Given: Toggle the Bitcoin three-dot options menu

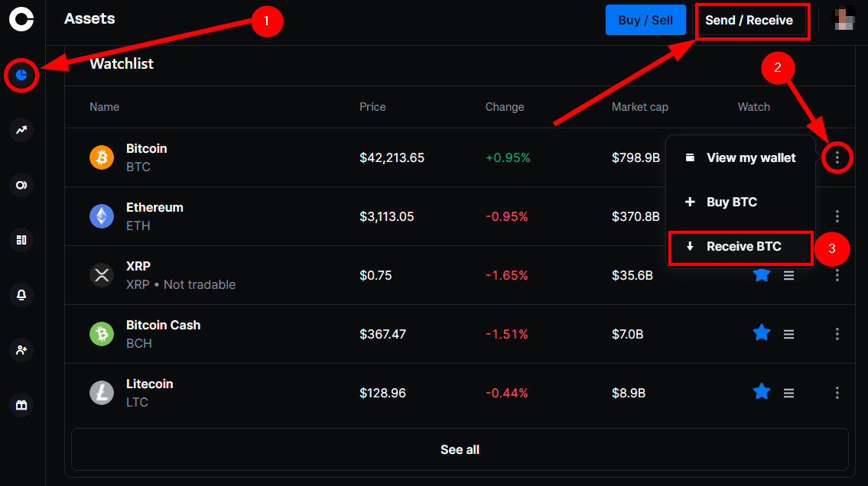Looking at the screenshot, I should coord(837,158).
